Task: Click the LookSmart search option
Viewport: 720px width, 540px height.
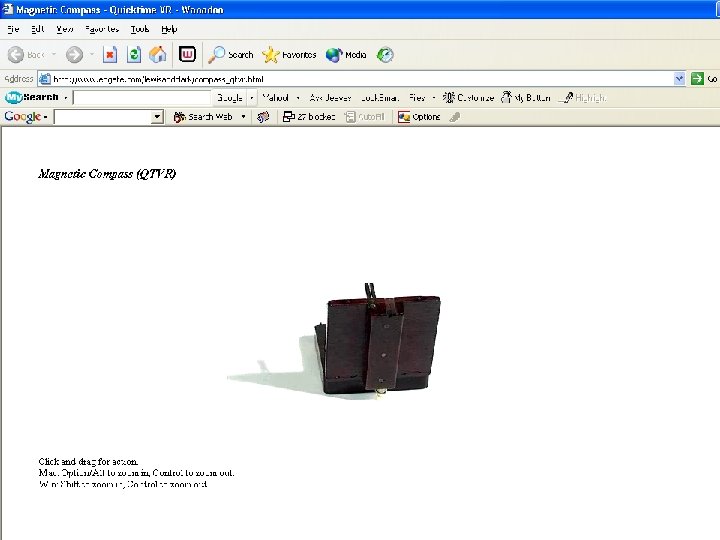Action: 380,97
